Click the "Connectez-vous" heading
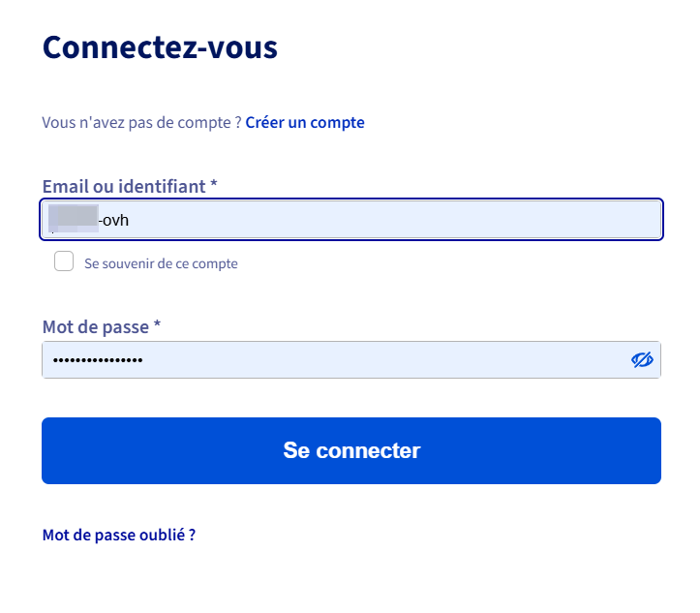This screenshot has width=700, height=613. 160,47
